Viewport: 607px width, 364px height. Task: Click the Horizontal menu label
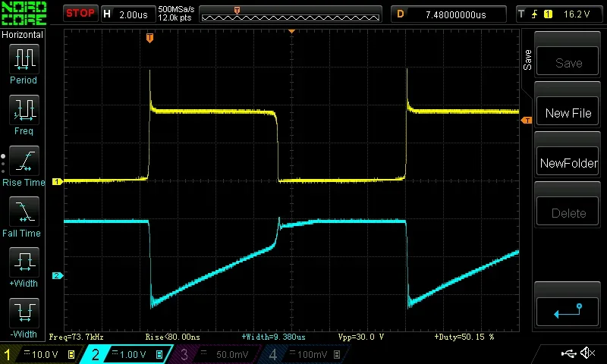tap(23, 35)
